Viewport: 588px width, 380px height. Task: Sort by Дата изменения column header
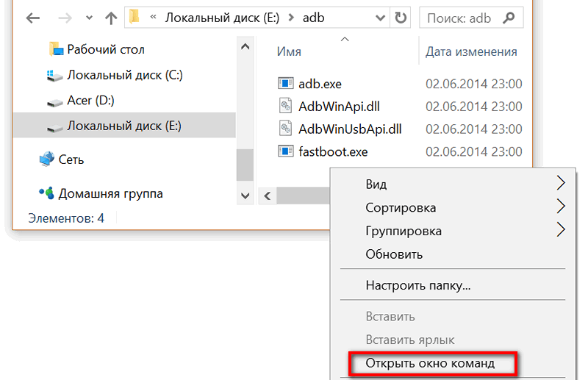click(x=471, y=51)
